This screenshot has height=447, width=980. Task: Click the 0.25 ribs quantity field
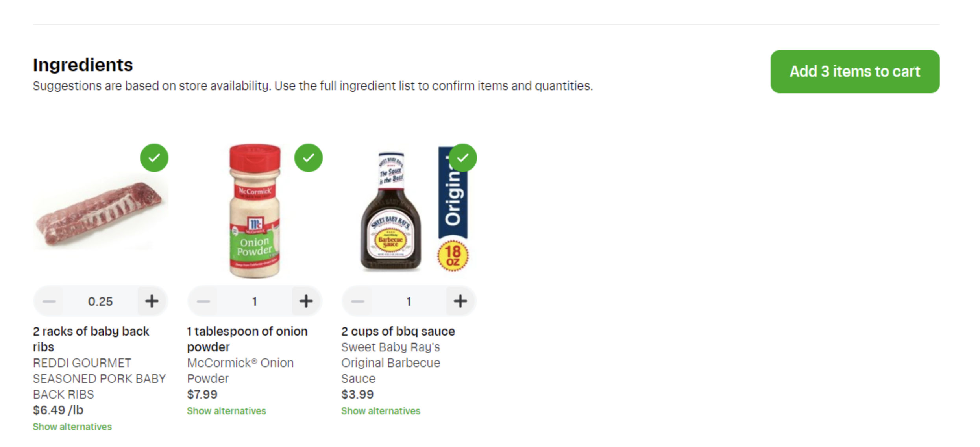pos(100,301)
